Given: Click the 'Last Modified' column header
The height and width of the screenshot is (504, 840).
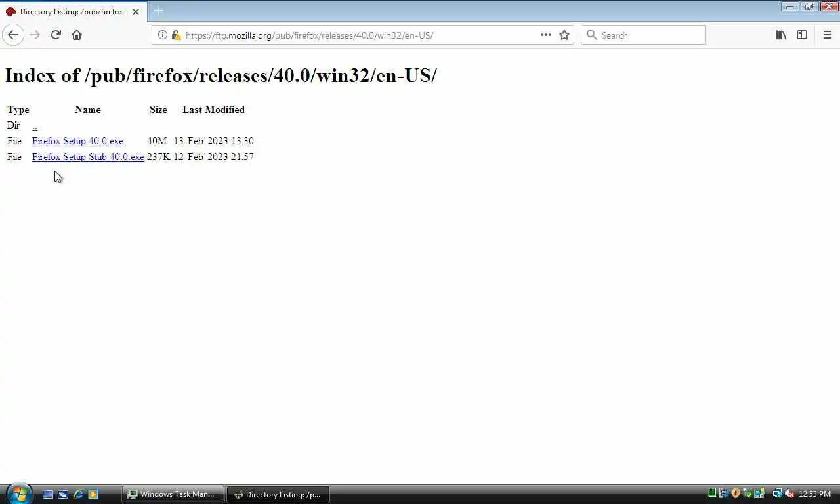Looking at the screenshot, I should pos(213,110).
